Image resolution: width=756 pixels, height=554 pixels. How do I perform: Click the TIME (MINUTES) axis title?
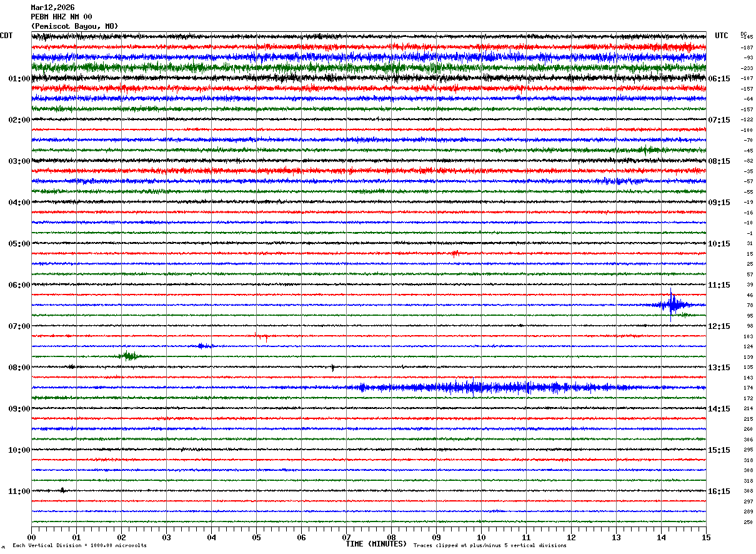[376, 544]
